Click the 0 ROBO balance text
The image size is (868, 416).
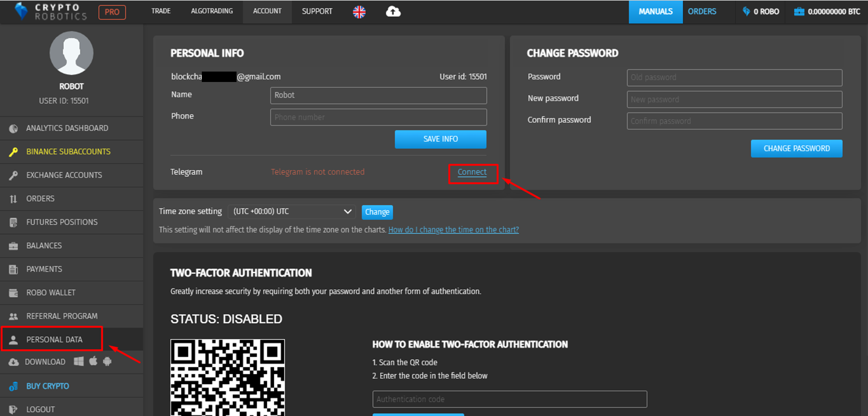(766, 12)
